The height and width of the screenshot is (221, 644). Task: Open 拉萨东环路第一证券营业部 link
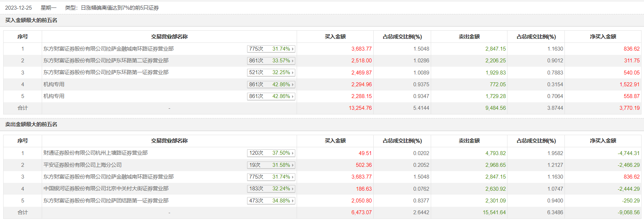click(106, 72)
